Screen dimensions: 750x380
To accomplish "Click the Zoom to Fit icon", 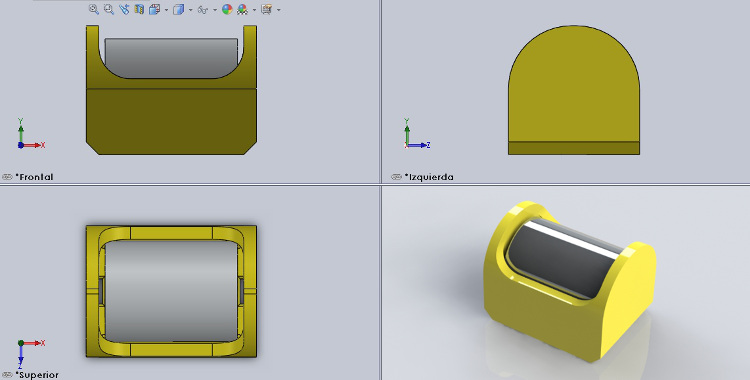I will point(94,9).
